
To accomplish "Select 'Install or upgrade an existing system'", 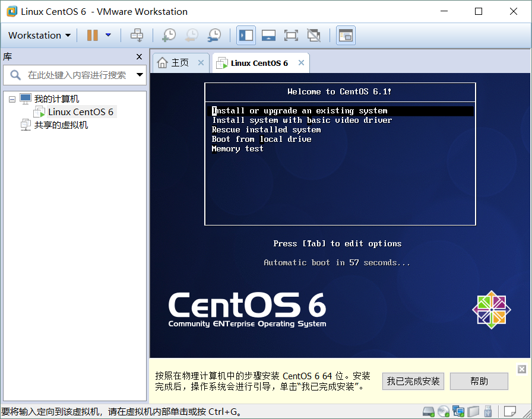I will pyautogui.click(x=340, y=111).
